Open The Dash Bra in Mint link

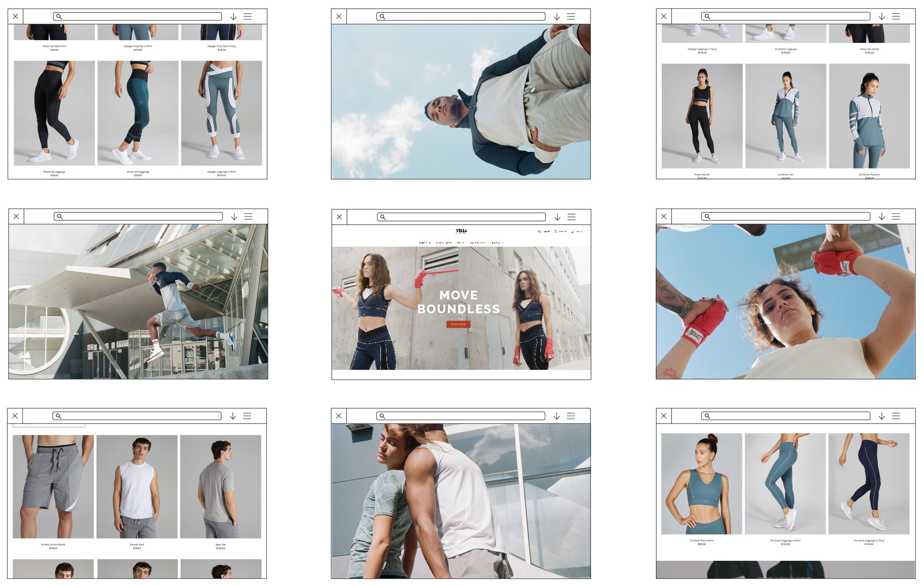click(702, 541)
